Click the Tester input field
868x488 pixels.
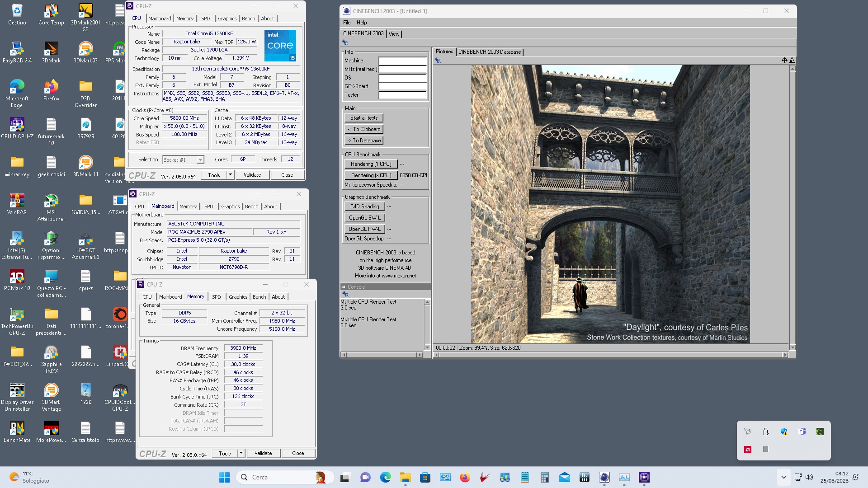(402, 95)
